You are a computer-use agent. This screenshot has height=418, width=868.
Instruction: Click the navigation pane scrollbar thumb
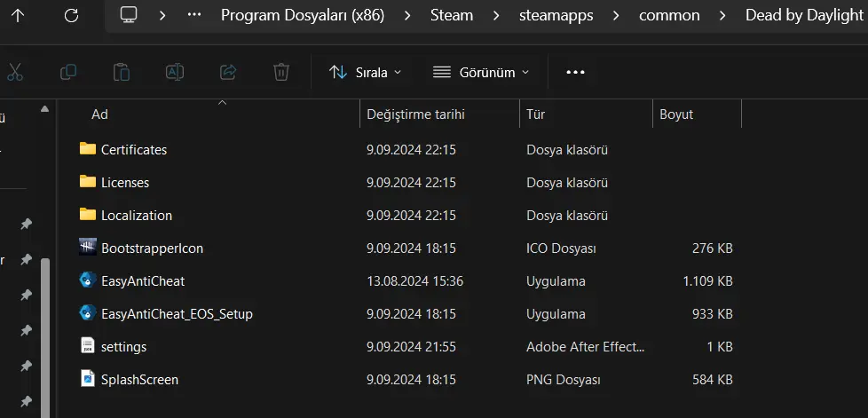45,338
